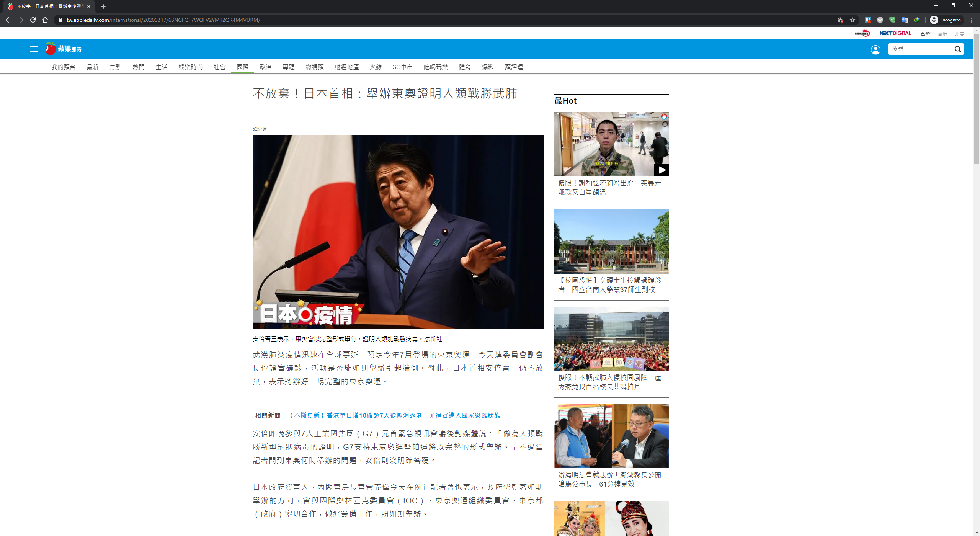
Task: Select the 政治 navigation tab
Action: coord(265,67)
